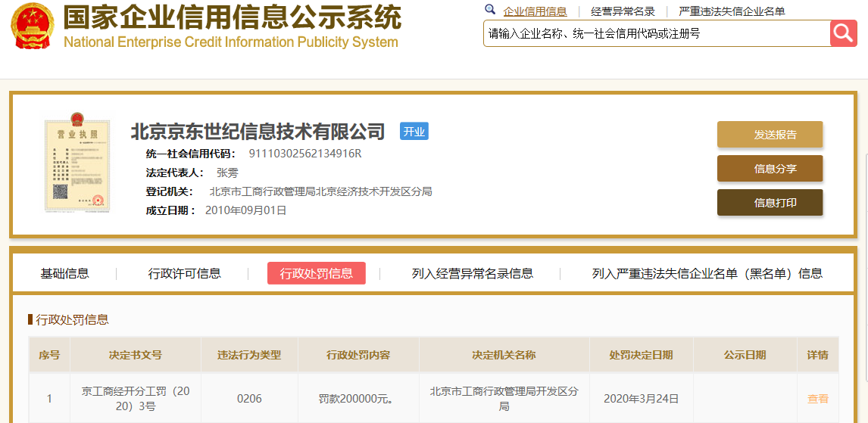The height and width of the screenshot is (423, 868).
Task: Click the national emblem logo
Action: pyautogui.click(x=33, y=26)
